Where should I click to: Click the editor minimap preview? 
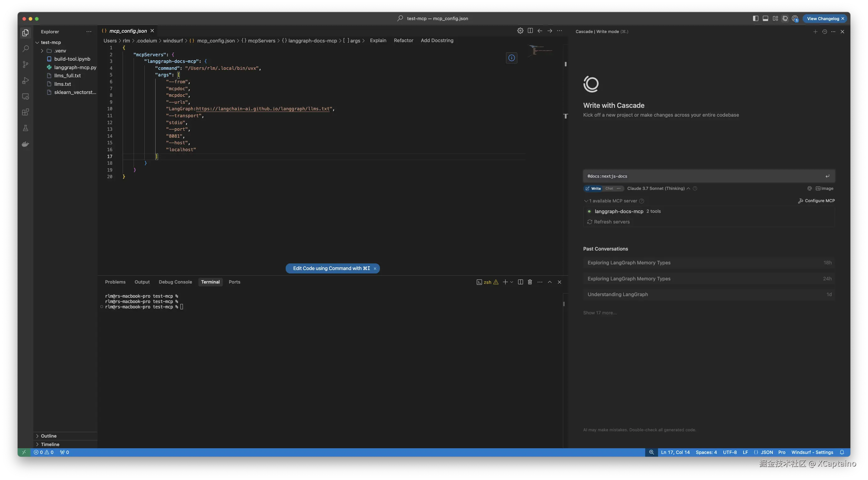(540, 51)
